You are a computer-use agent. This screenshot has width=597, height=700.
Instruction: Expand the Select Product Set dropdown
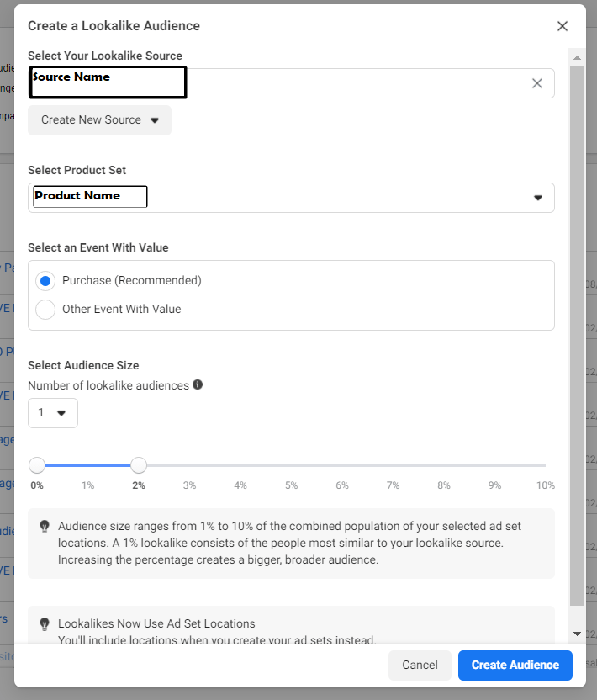pos(537,198)
